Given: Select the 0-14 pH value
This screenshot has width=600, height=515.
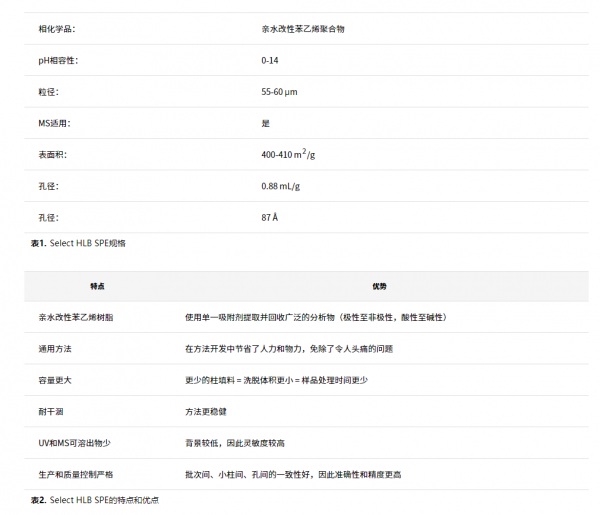Looking at the screenshot, I should (x=270, y=60).
